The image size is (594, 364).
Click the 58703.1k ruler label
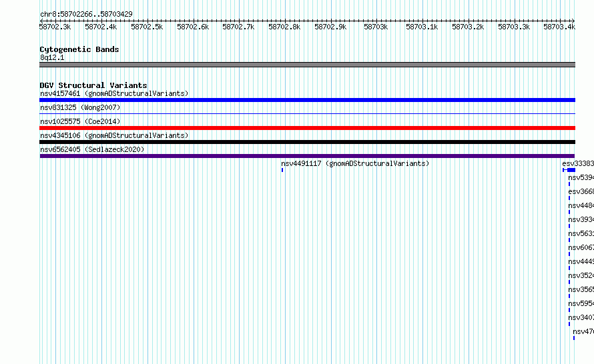pos(422,27)
